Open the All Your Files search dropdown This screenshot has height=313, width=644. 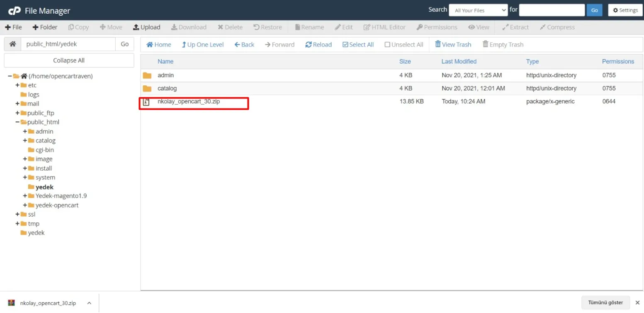478,10
